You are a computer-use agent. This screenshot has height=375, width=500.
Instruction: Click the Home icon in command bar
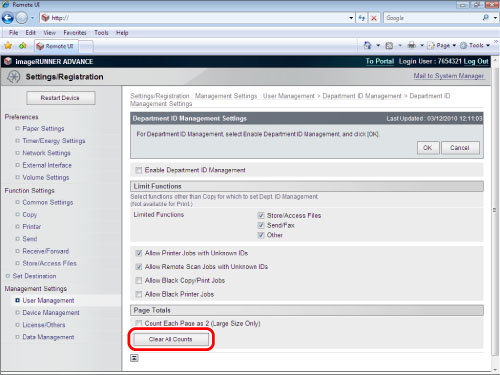367,45
